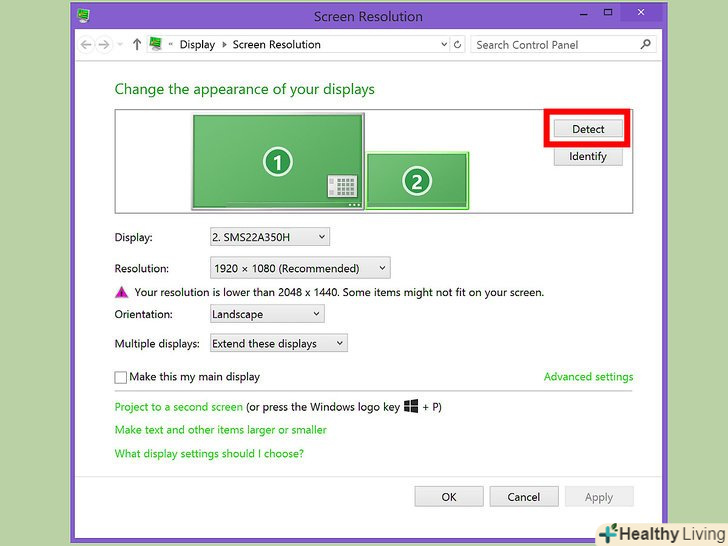Screen dimensions: 728x546
Task: Click the Apply button
Action: pyautogui.click(x=599, y=497)
